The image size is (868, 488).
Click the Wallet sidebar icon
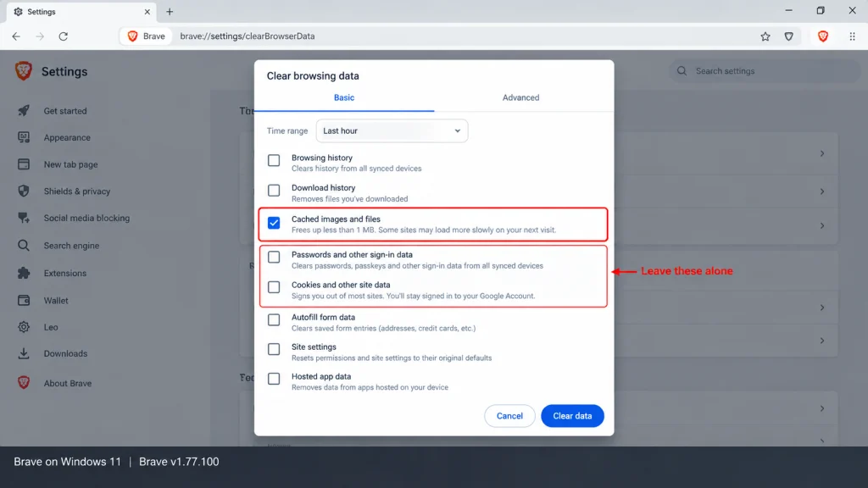click(23, 301)
